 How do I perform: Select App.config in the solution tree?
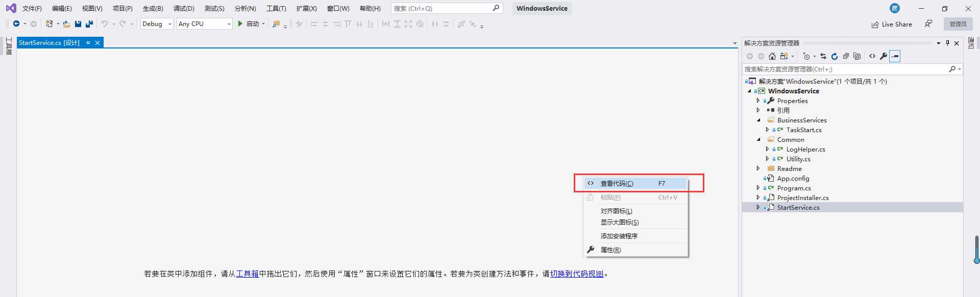click(793, 178)
